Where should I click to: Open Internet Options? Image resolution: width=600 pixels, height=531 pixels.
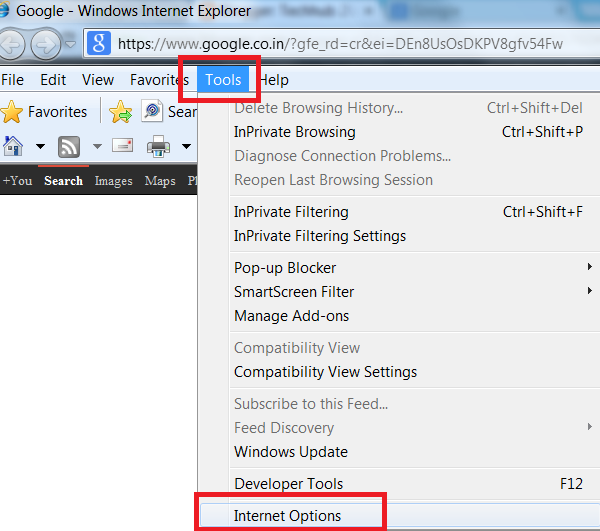tap(400, 516)
